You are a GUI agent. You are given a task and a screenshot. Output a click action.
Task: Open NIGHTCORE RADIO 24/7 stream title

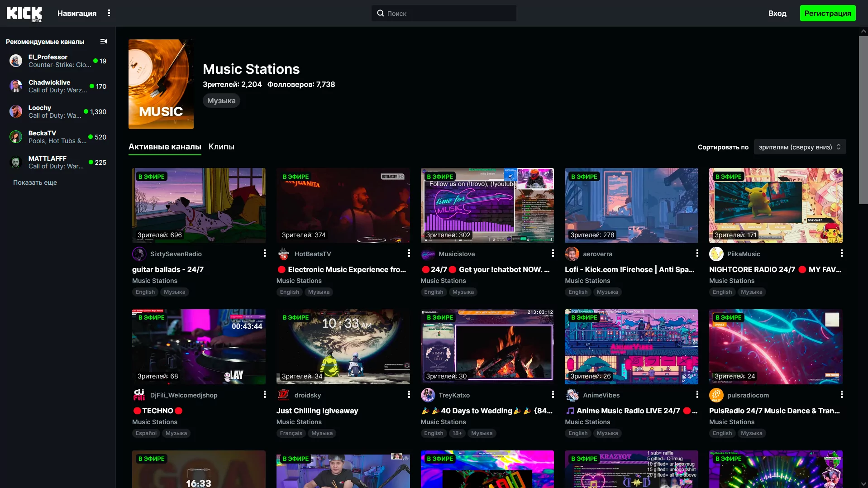coord(775,269)
